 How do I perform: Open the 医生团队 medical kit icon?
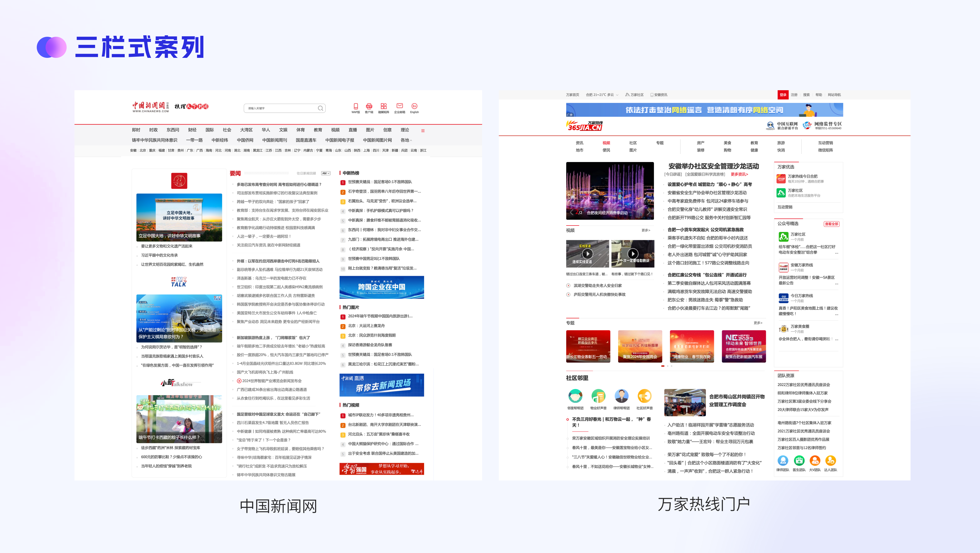[800, 461]
